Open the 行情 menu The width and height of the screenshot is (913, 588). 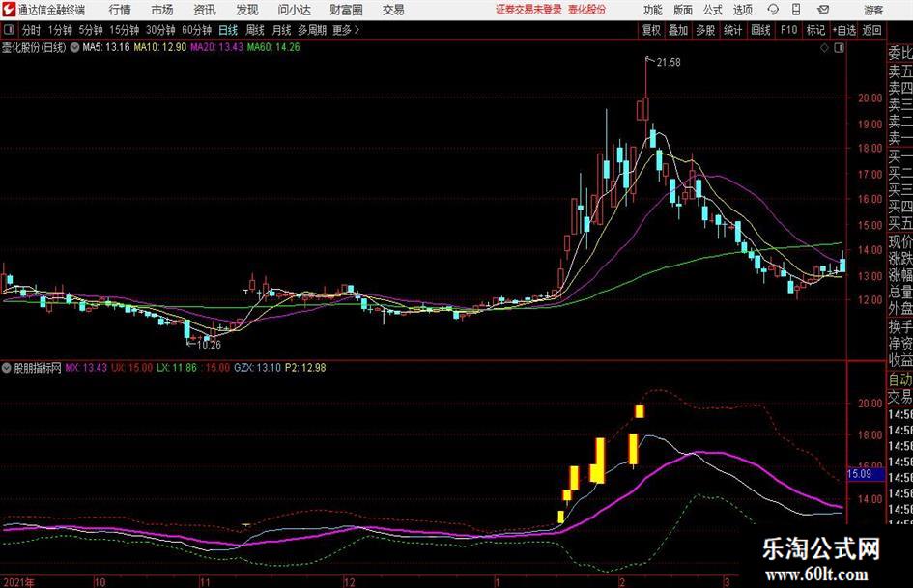click(120, 10)
